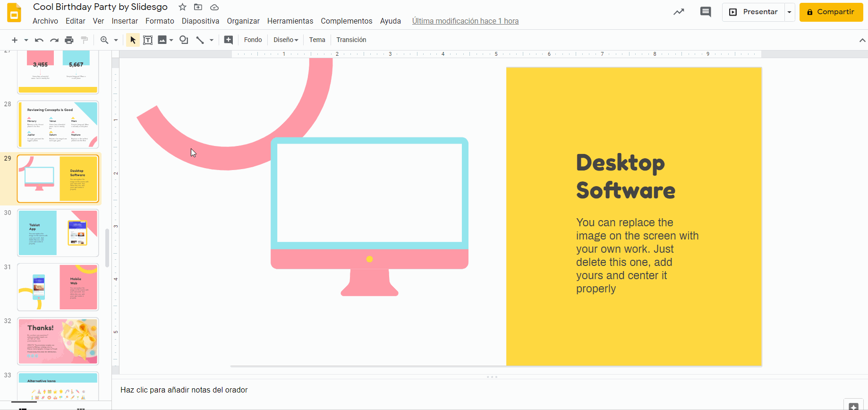Select the blue monitor graphic on slide
The height and width of the screenshot is (410, 868).
pyautogui.click(x=369, y=217)
